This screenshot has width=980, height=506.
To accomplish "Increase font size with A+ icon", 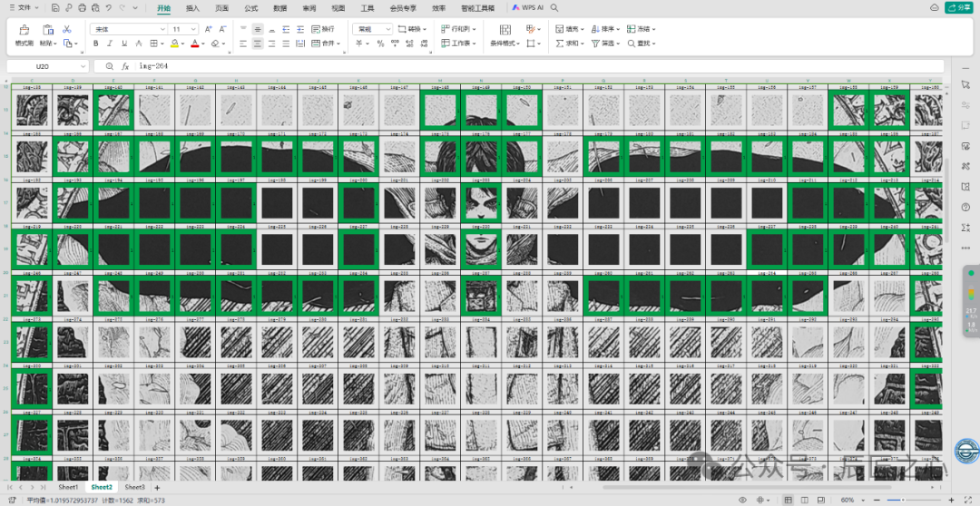I will coord(208,29).
